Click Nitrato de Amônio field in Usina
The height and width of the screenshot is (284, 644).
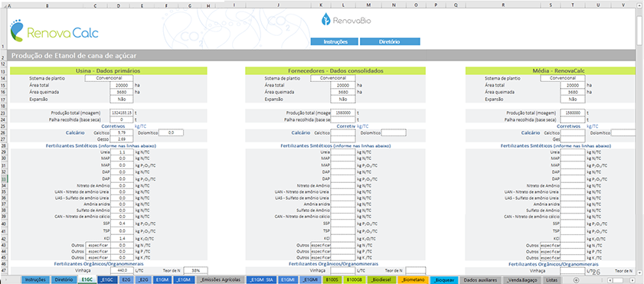(122, 186)
